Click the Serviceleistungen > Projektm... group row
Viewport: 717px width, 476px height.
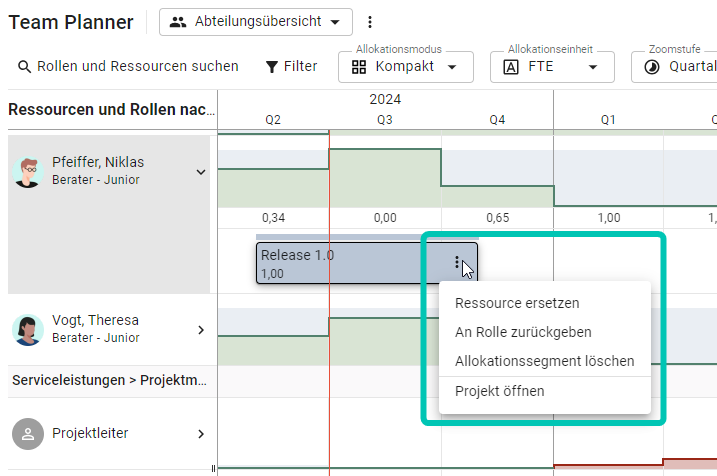(x=109, y=380)
